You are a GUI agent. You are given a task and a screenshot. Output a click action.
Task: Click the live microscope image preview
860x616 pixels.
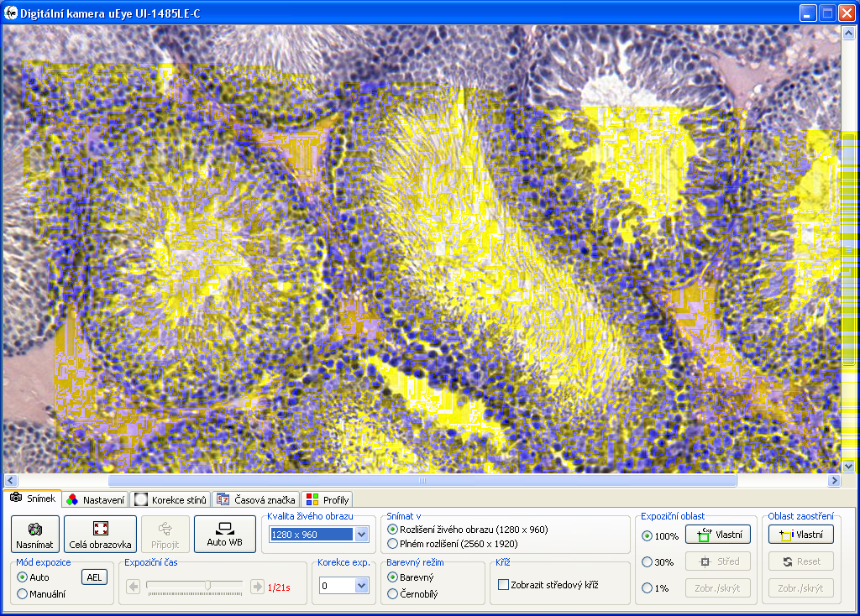click(x=422, y=249)
